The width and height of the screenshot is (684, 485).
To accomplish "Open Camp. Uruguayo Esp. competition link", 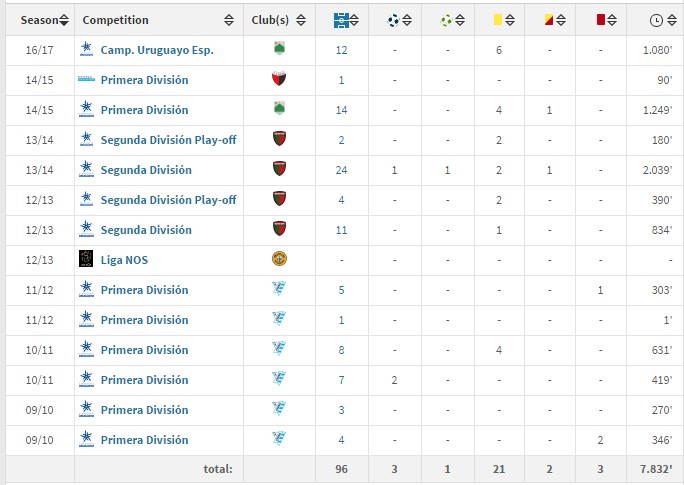I will point(157,50).
